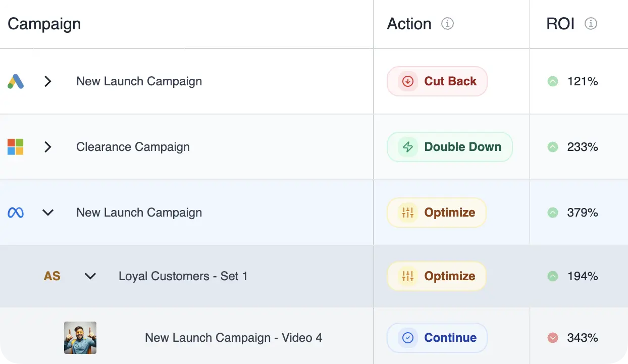Click the Continue action button
This screenshot has width=628, height=364.
click(x=437, y=338)
